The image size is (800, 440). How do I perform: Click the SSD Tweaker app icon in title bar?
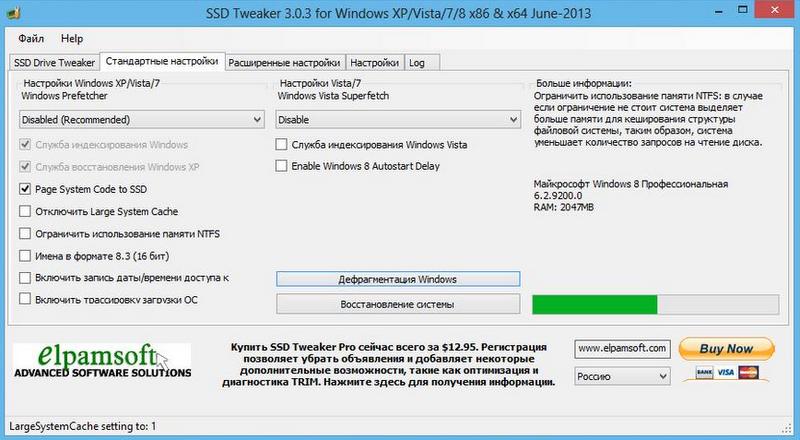tap(14, 12)
